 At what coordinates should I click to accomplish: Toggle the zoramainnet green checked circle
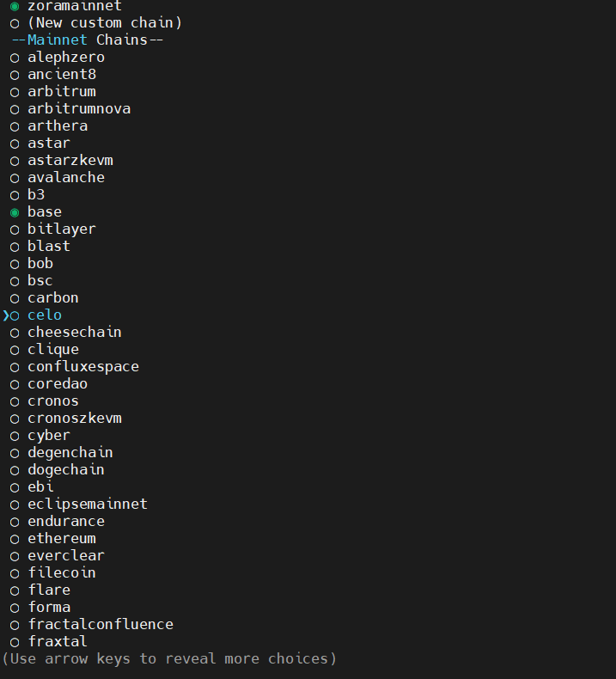[x=15, y=7]
